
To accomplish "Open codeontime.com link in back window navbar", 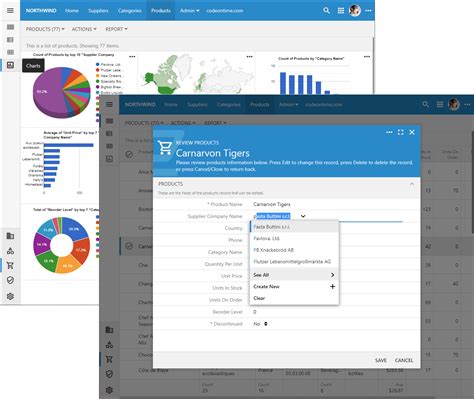I will pyautogui.click(x=225, y=11).
